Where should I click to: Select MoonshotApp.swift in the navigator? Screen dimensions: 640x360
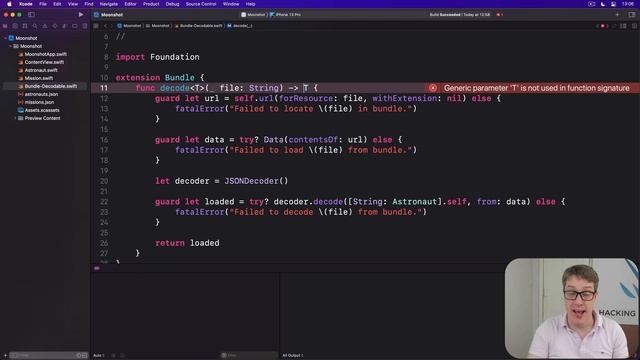(45, 54)
